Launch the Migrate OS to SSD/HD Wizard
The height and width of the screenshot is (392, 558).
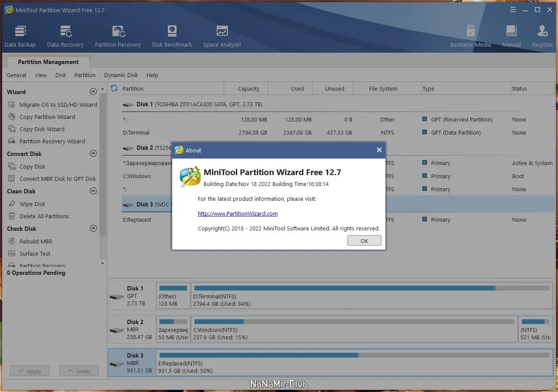[x=53, y=105]
